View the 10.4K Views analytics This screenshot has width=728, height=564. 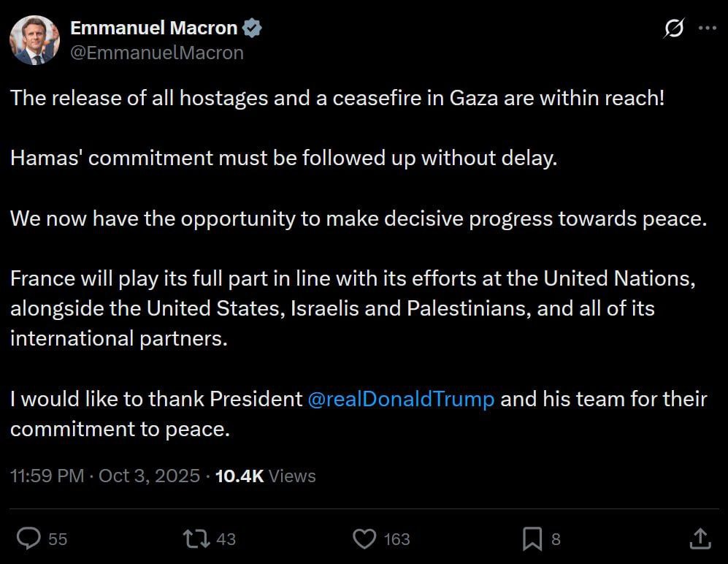tap(266, 476)
